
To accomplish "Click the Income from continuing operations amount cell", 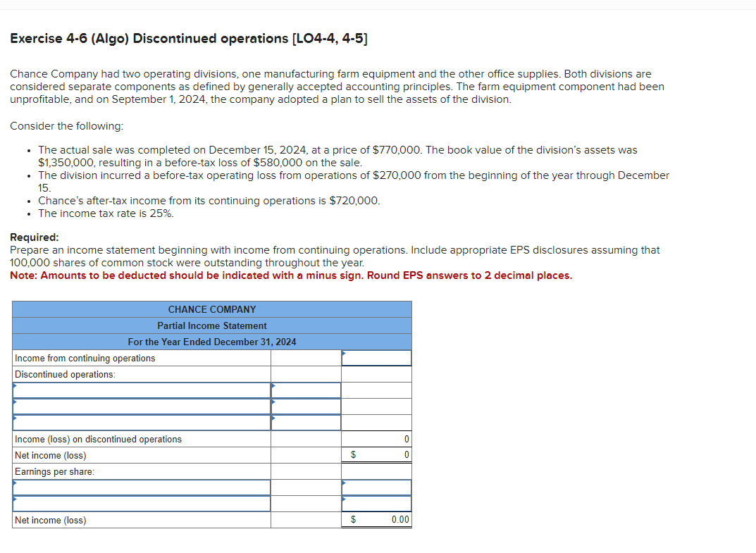I will pyautogui.click(x=376, y=358).
